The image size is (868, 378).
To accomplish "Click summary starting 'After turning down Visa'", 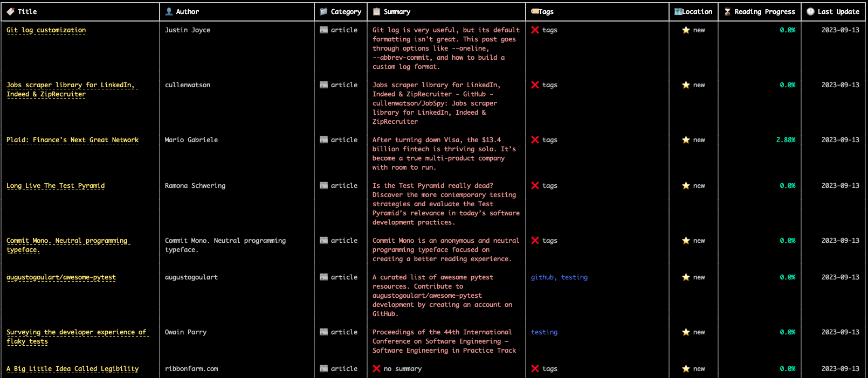I will pyautogui.click(x=444, y=153).
